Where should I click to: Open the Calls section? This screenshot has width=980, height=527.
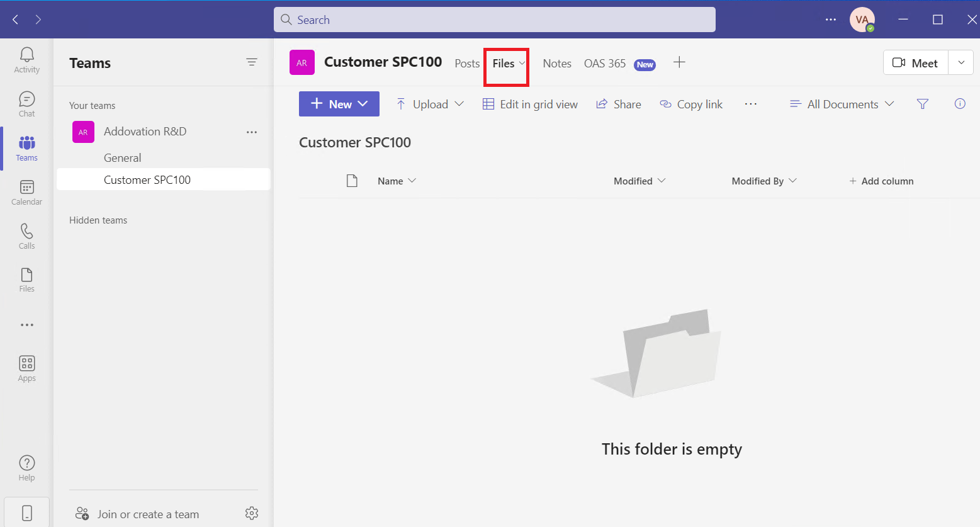[26, 236]
